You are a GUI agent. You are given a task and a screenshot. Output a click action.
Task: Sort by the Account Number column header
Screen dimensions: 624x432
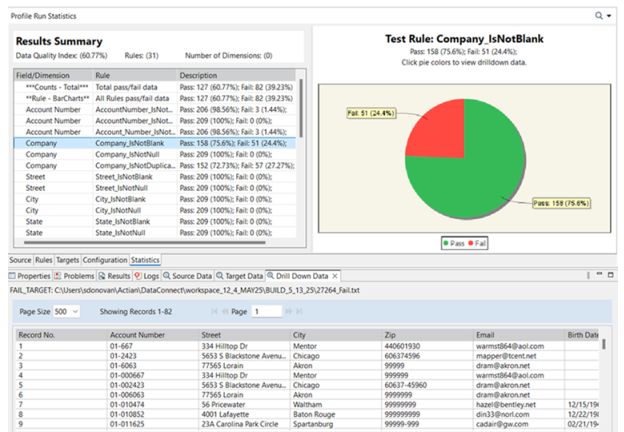pos(140,335)
